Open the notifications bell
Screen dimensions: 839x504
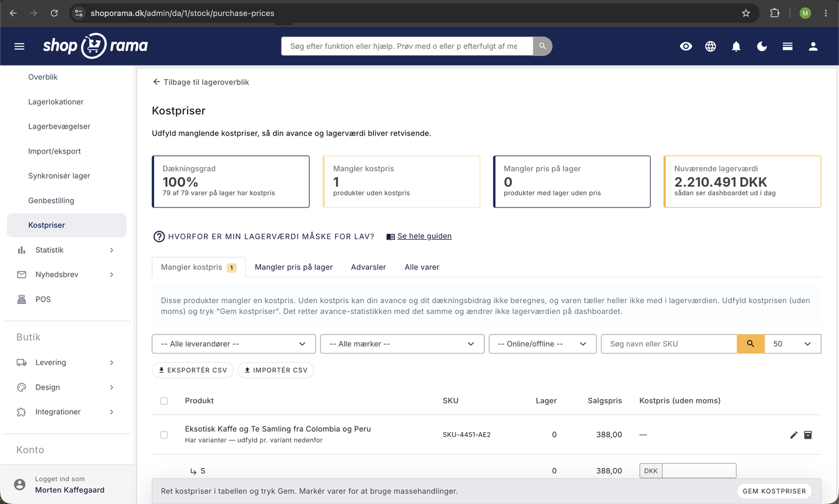click(x=737, y=46)
